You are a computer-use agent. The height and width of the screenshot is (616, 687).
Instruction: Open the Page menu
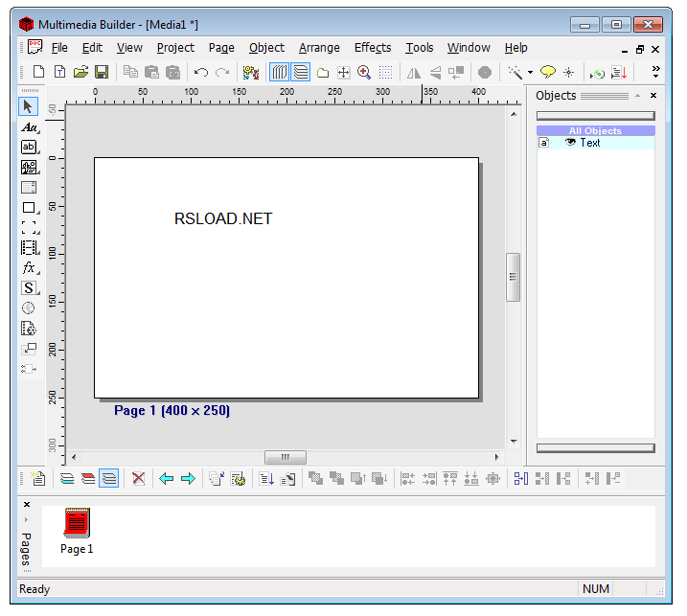click(221, 47)
